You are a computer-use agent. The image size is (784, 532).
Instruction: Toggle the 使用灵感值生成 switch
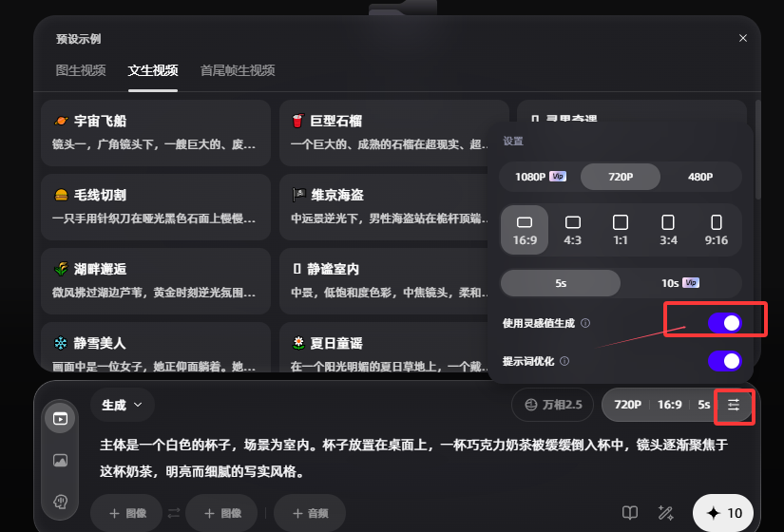(x=724, y=323)
